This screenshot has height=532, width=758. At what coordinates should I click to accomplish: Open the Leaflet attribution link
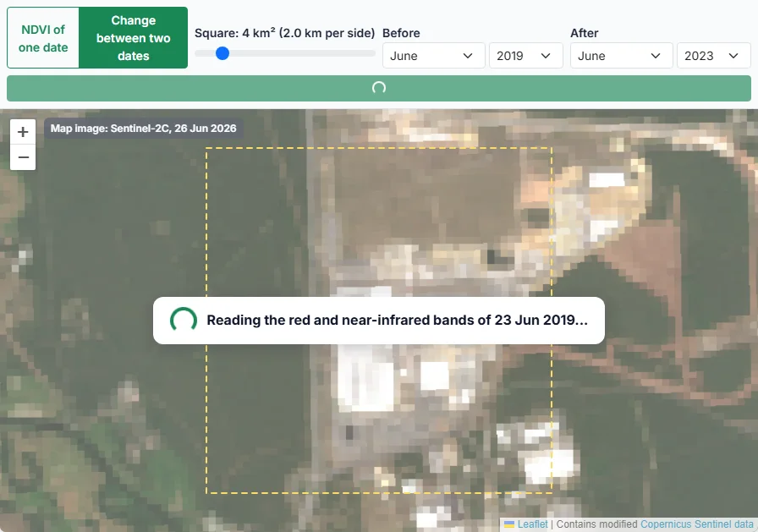[533, 524]
